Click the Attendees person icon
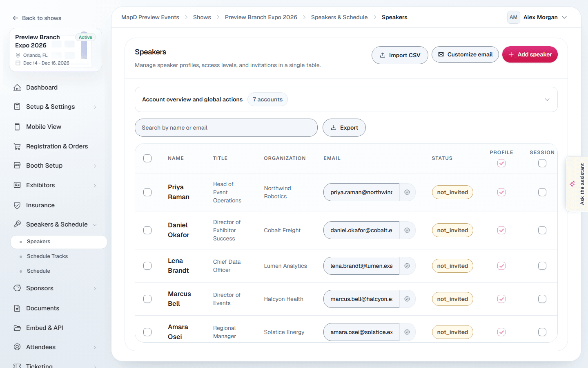 pyautogui.click(x=17, y=347)
